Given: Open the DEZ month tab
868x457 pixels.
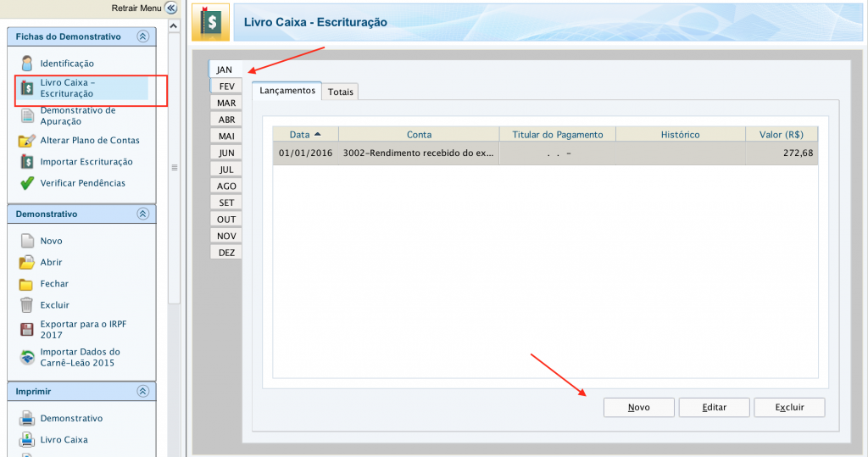Looking at the screenshot, I should click(226, 253).
